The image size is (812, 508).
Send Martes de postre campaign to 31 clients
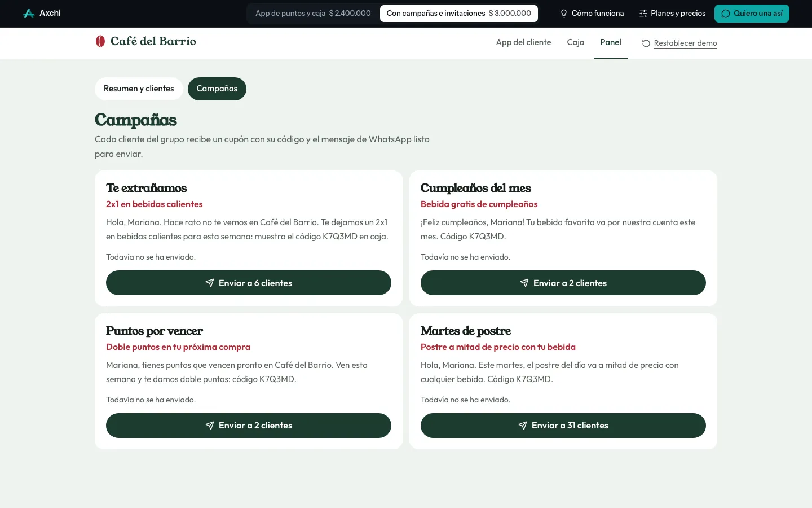pos(563,426)
